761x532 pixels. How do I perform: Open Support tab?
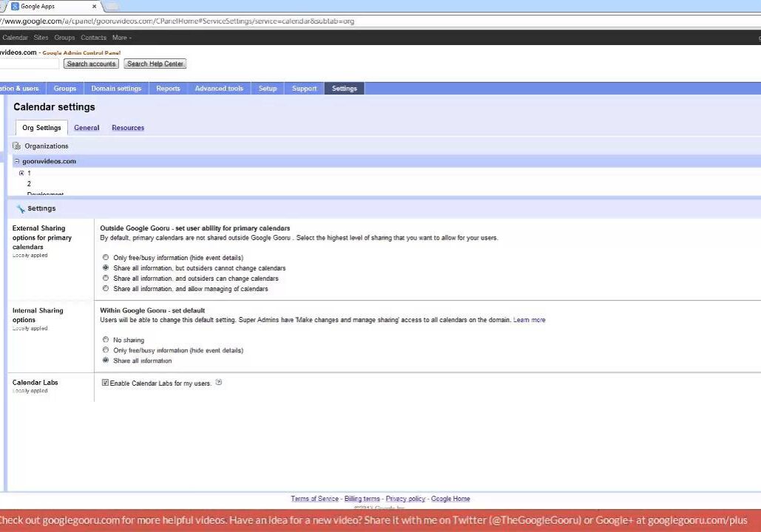(x=304, y=88)
